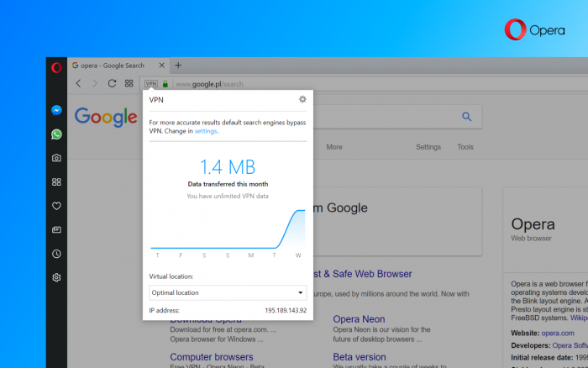Open the Tools option in Google search
The width and height of the screenshot is (588, 368).
465,147
